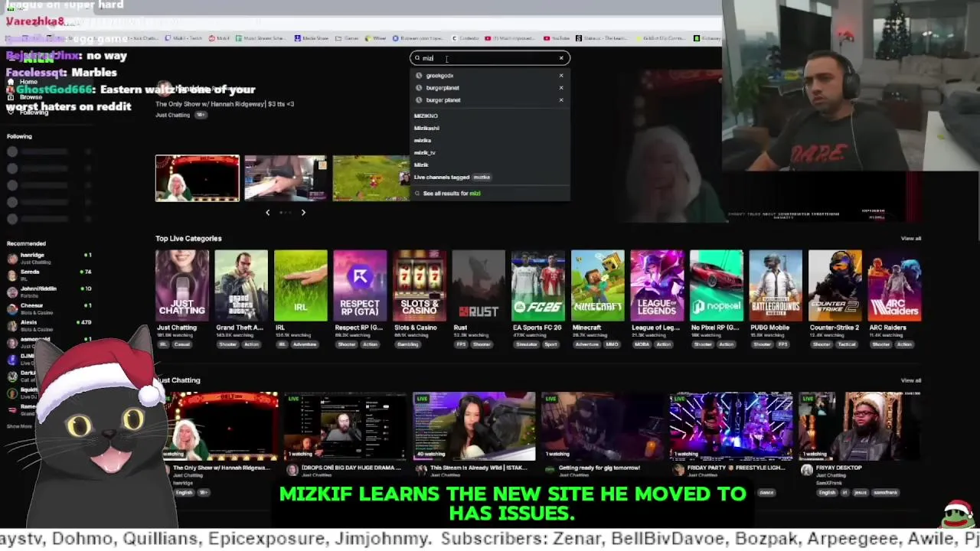Remove 'burgerplanet' from recent searches

(561, 88)
